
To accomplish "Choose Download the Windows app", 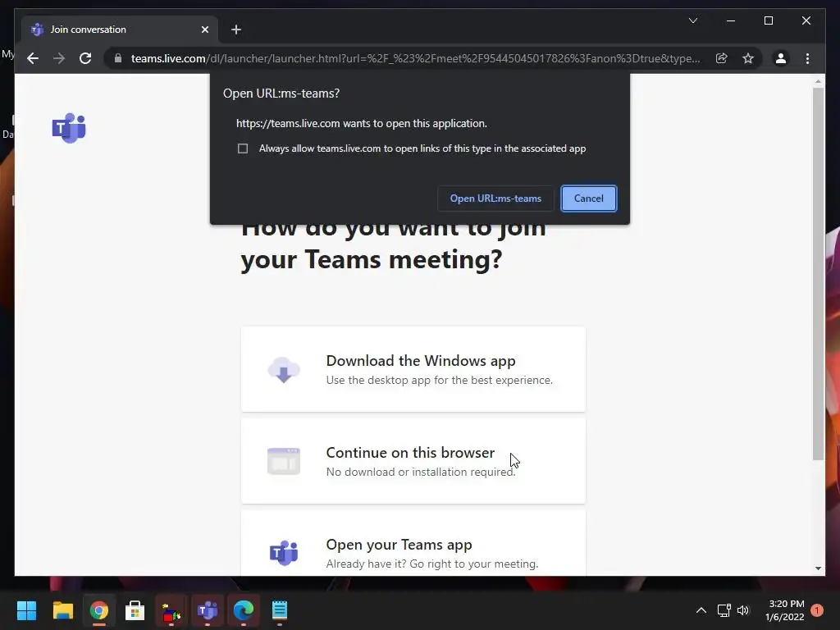I will (413, 370).
